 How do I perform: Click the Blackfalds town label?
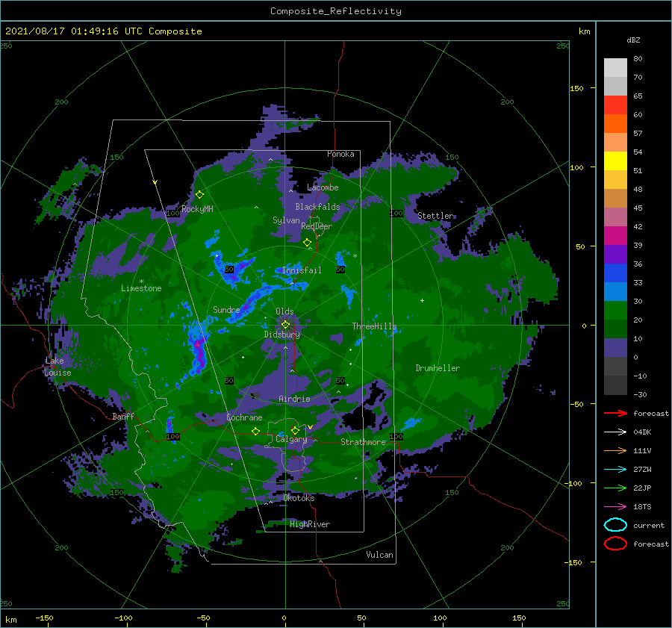coord(317,207)
